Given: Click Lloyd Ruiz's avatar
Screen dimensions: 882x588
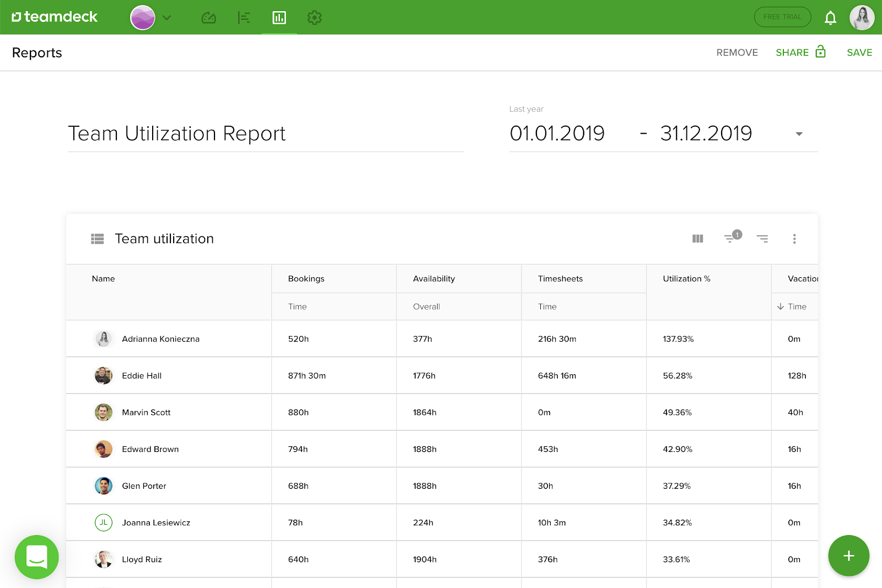Looking at the screenshot, I should (104, 559).
